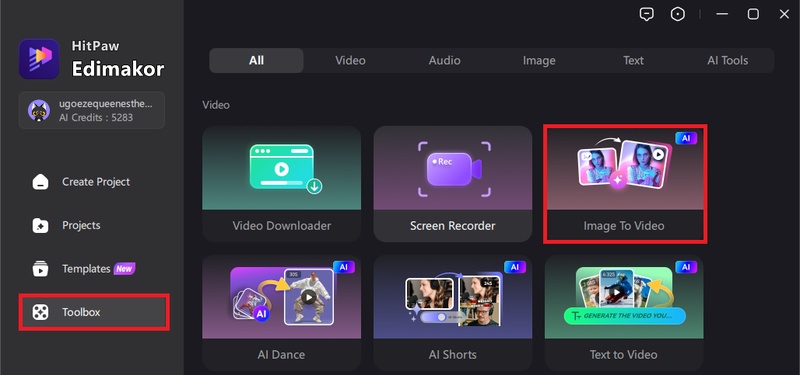The height and width of the screenshot is (375, 800).
Task: Maximize the Edimakor window
Action: pyautogui.click(x=753, y=14)
